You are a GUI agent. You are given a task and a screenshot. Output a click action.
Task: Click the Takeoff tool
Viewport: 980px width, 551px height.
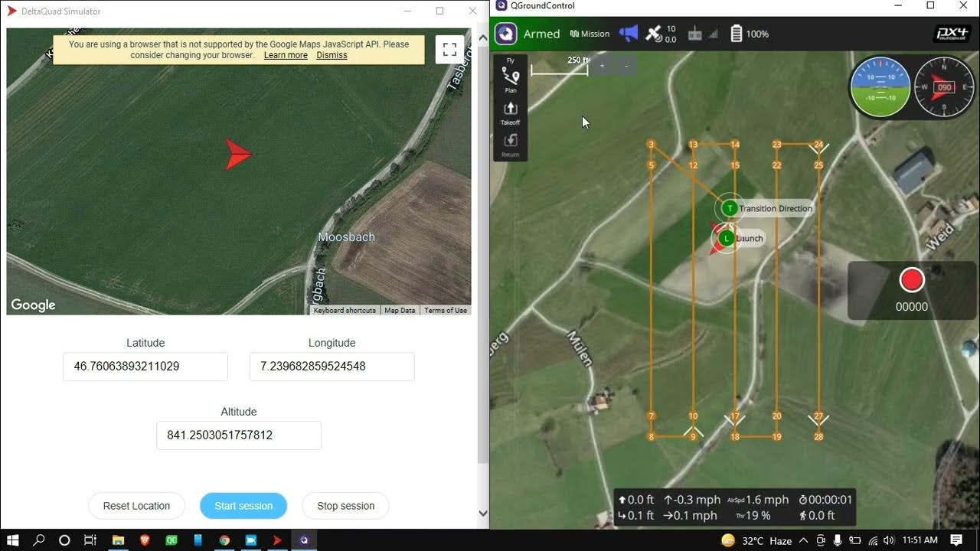pyautogui.click(x=510, y=112)
